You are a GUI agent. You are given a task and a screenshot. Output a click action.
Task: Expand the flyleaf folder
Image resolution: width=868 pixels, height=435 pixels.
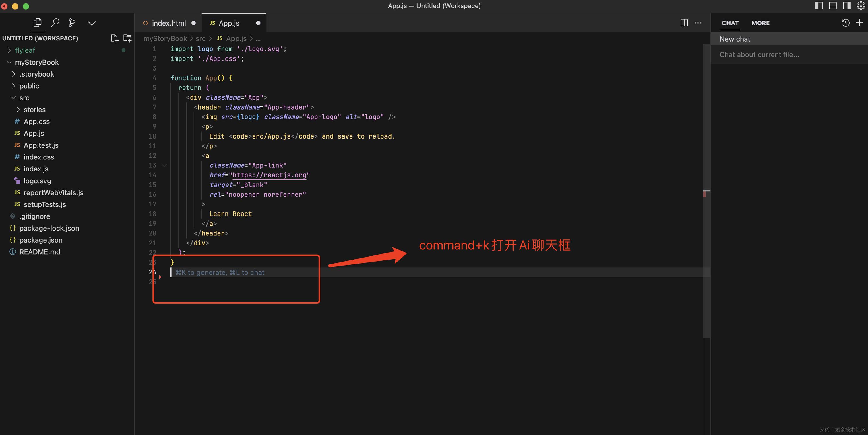click(x=25, y=50)
